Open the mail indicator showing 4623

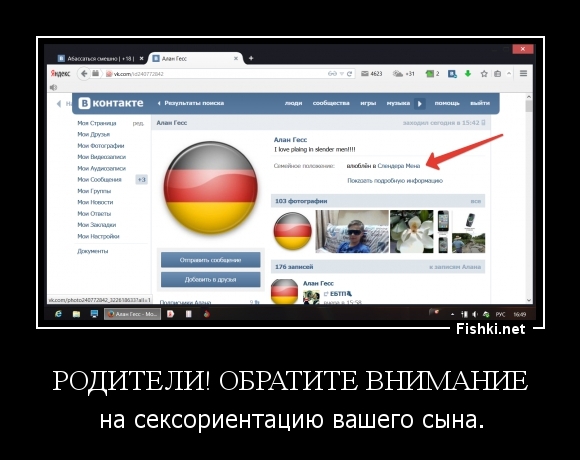coord(371,74)
